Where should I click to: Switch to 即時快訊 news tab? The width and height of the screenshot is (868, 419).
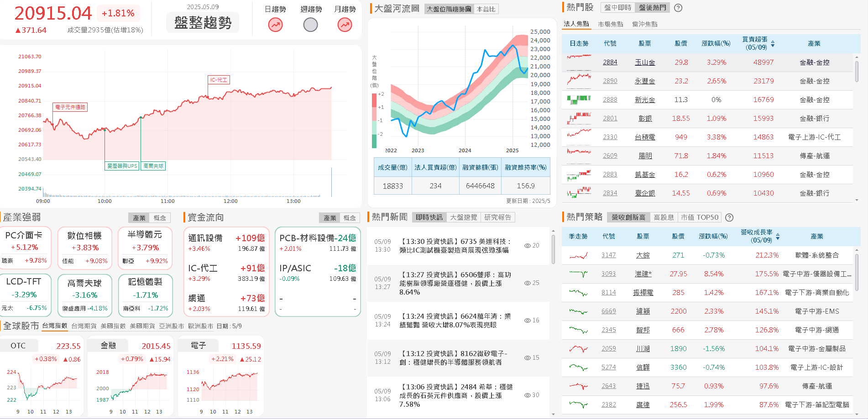click(x=429, y=217)
